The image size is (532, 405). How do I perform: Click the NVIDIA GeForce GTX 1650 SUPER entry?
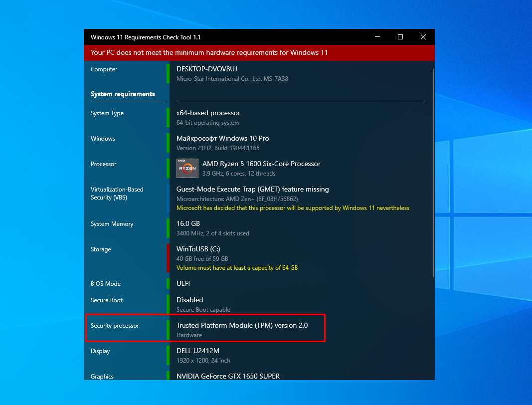[228, 376]
